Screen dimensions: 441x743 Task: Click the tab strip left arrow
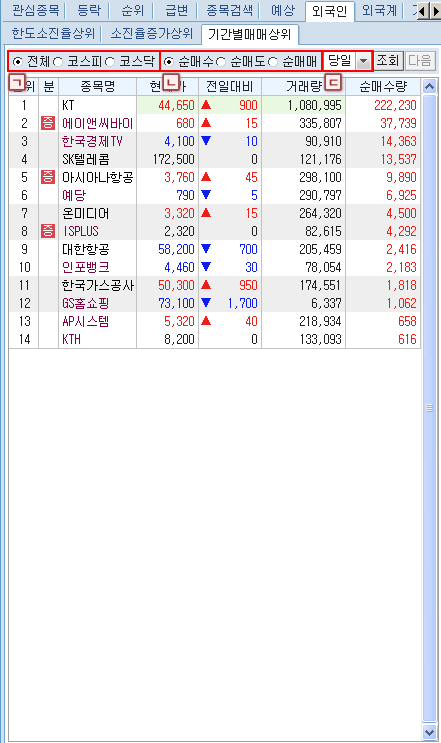(423, 11)
